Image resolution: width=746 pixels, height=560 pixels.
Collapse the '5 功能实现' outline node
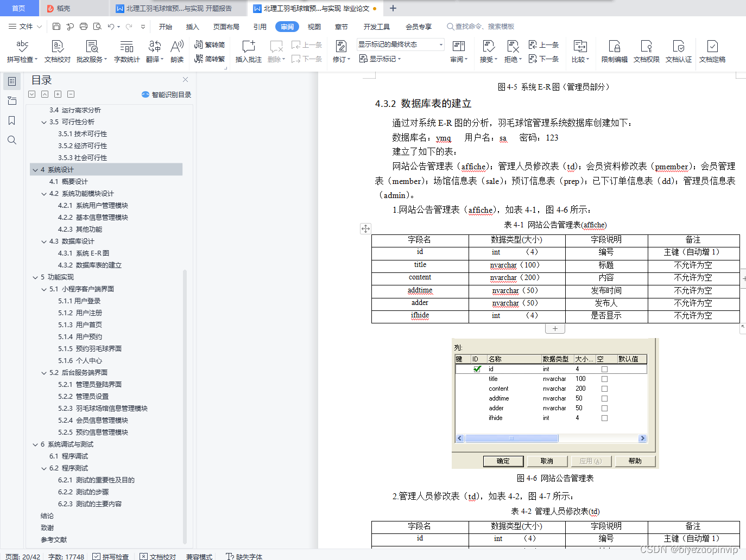pyautogui.click(x=35, y=277)
